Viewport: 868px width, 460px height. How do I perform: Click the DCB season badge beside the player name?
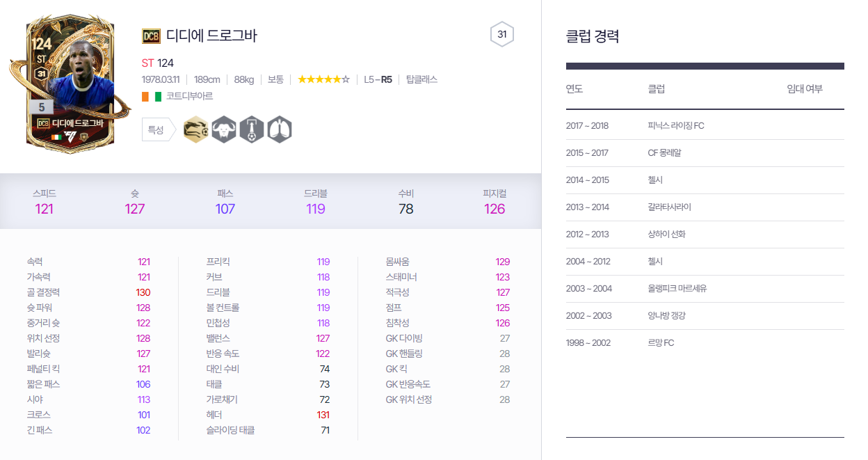pos(151,36)
